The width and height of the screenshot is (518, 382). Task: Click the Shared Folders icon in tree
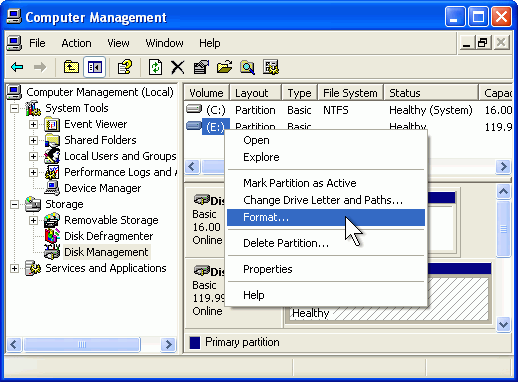click(52, 140)
